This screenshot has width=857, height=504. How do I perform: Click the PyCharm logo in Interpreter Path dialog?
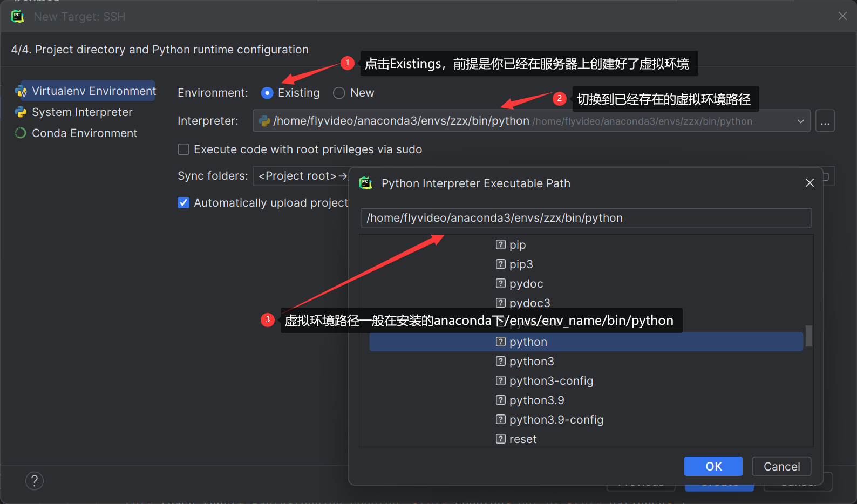(x=365, y=183)
